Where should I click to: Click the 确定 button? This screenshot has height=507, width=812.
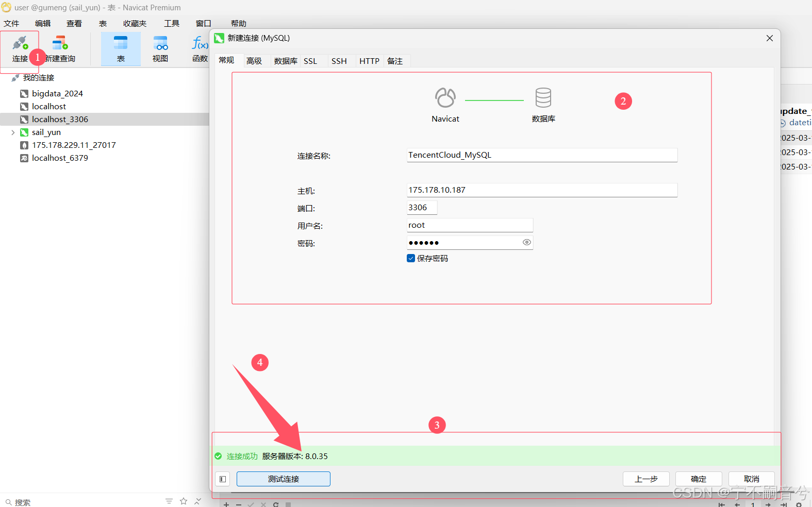pyautogui.click(x=699, y=479)
